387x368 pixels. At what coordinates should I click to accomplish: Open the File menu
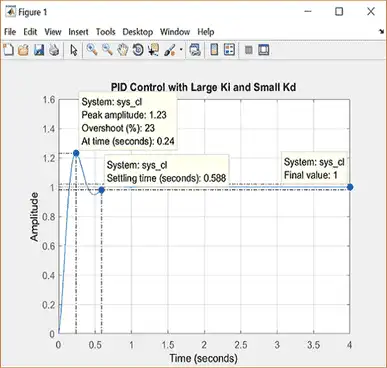tap(10, 32)
